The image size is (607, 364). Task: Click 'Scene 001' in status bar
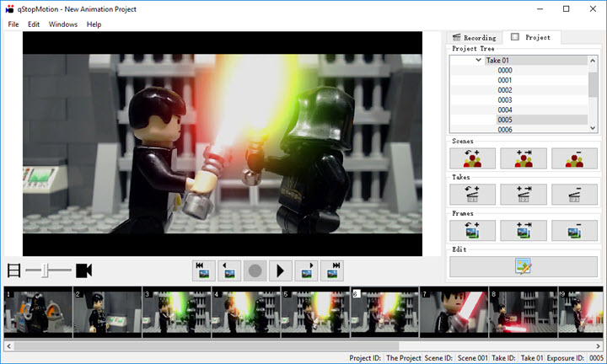472,358
